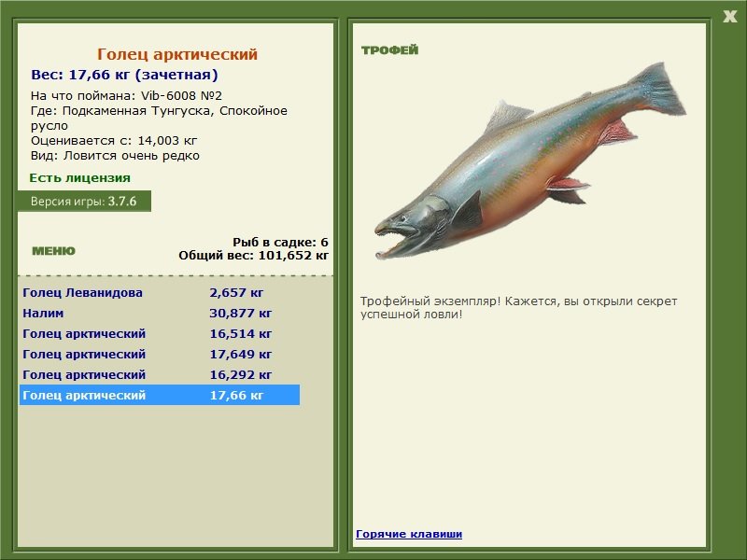Click the Общий вес 101,652 кг total
Screen dimensions: 747x560
tap(253, 255)
